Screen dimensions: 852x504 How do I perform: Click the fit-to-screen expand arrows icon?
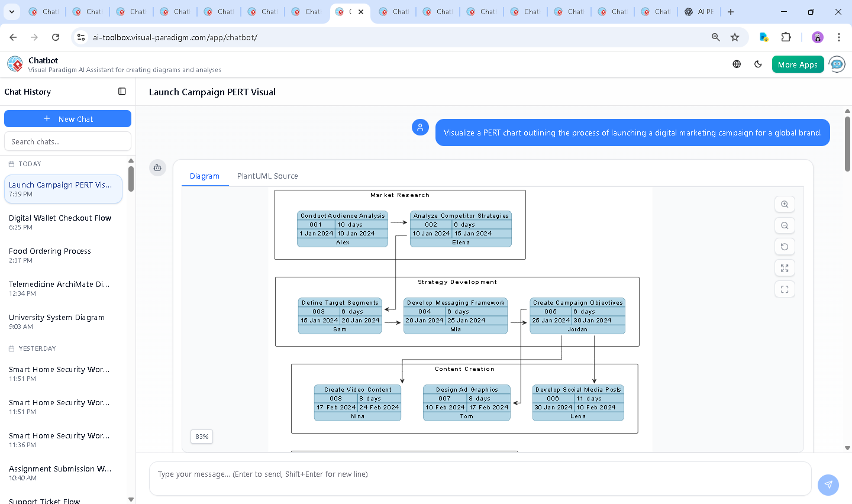pyautogui.click(x=785, y=268)
